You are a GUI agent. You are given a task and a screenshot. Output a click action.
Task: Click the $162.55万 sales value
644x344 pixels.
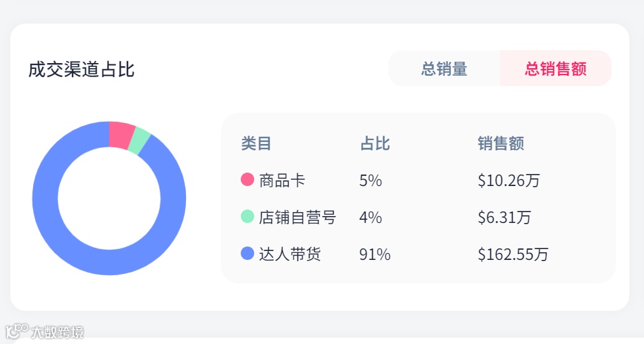pos(513,254)
